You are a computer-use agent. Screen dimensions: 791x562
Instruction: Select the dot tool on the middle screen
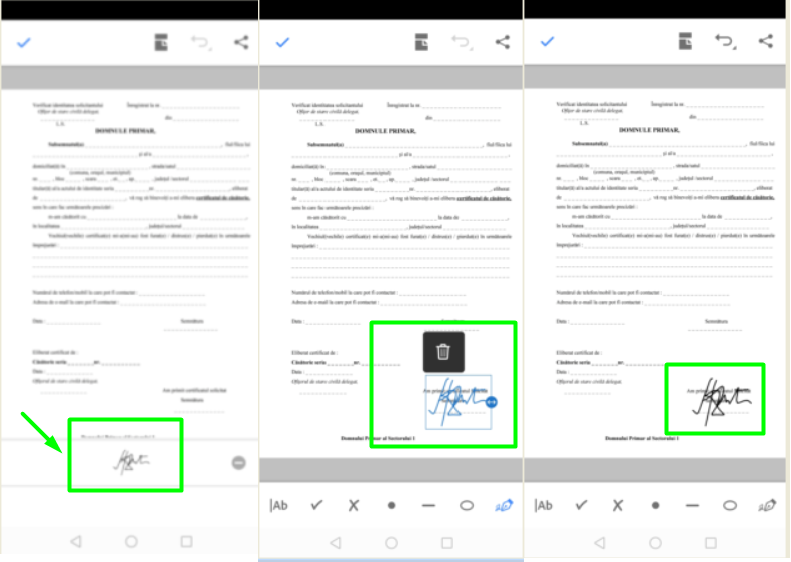(391, 505)
